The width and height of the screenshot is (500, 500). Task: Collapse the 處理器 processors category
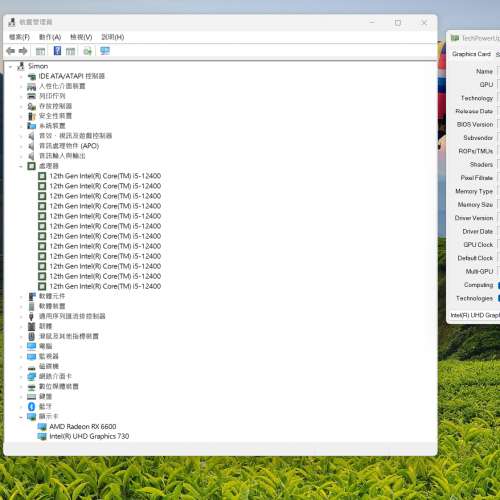pyautogui.click(x=21, y=166)
